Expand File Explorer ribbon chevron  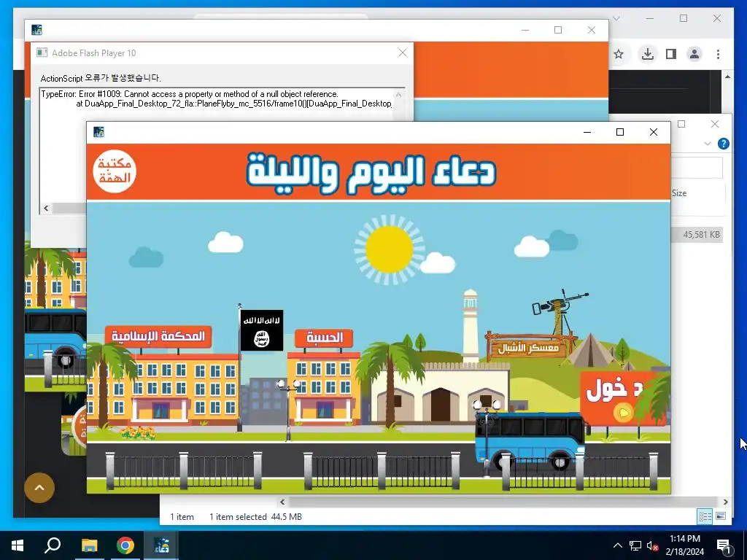(708, 144)
